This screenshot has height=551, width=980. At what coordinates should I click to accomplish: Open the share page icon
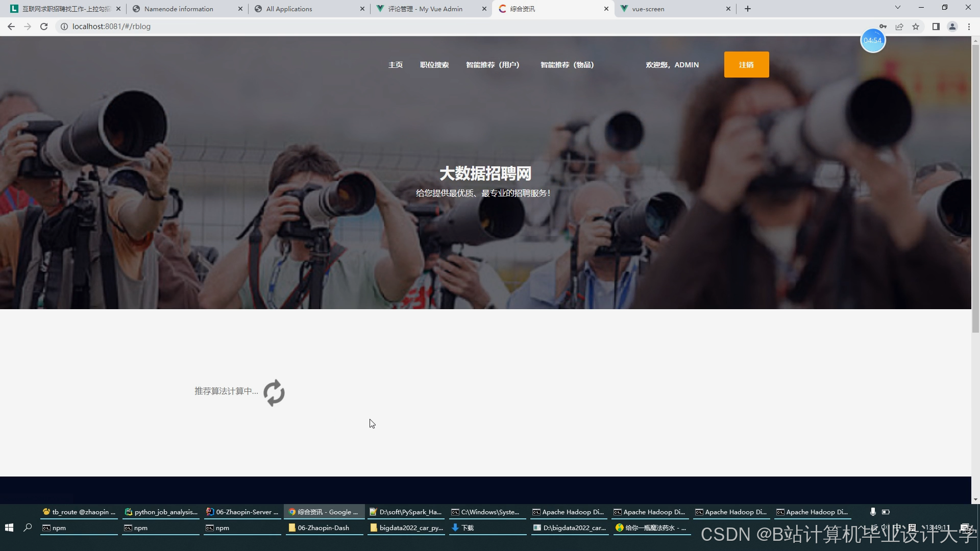(x=899, y=27)
